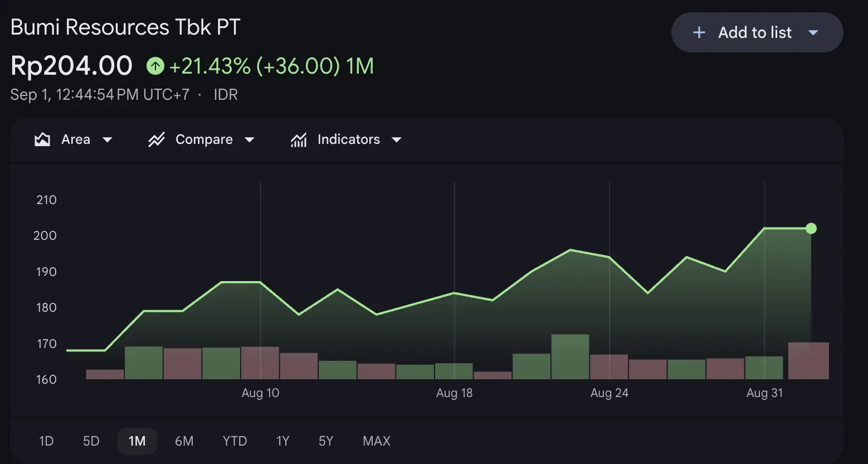Click the 210 price axis label
The image size is (868, 464).
pos(46,200)
